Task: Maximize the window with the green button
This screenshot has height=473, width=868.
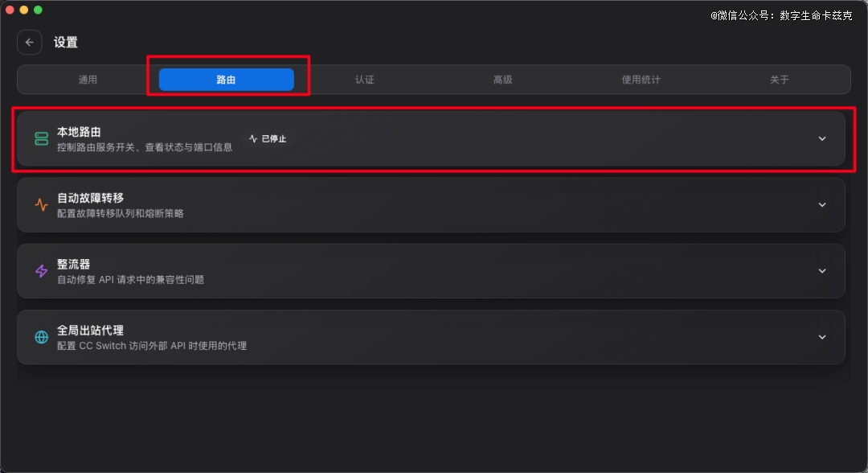Action: [x=38, y=10]
